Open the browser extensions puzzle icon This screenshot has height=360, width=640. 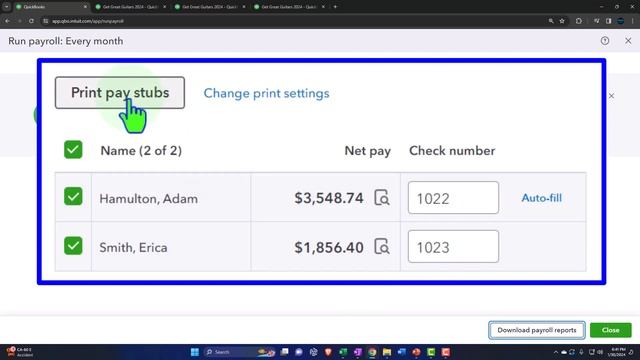tap(579, 21)
